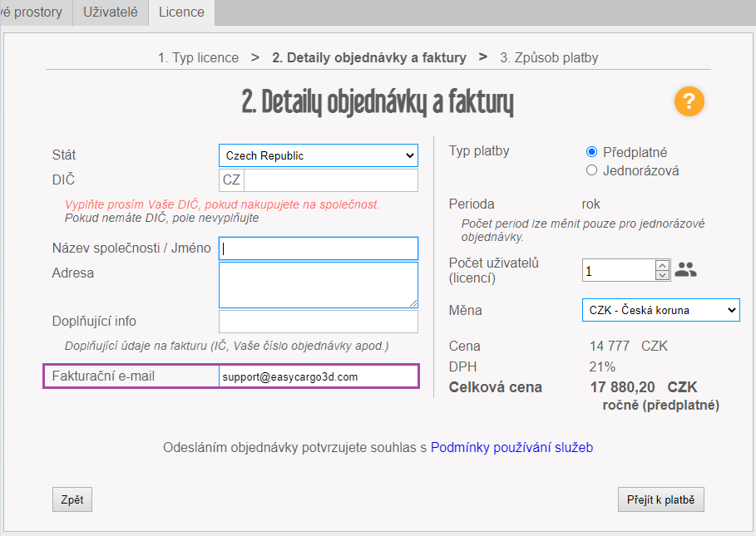
Task: Open the Stát country dropdown
Action: point(319,155)
